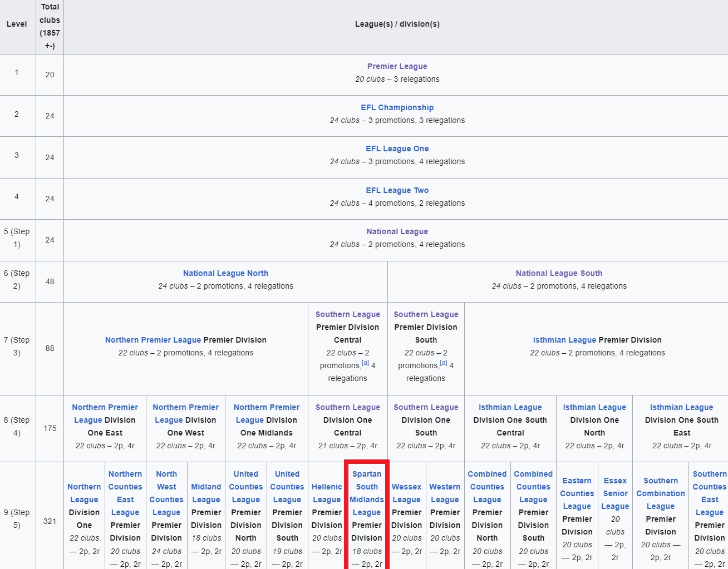728x569 pixels.
Task: Click Southern League link above Division One South
Action: (426, 407)
